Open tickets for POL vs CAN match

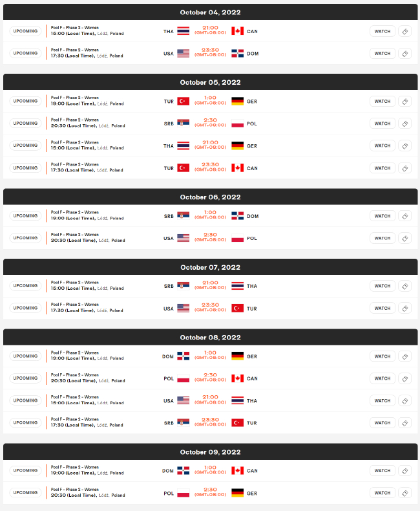pos(404,378)
